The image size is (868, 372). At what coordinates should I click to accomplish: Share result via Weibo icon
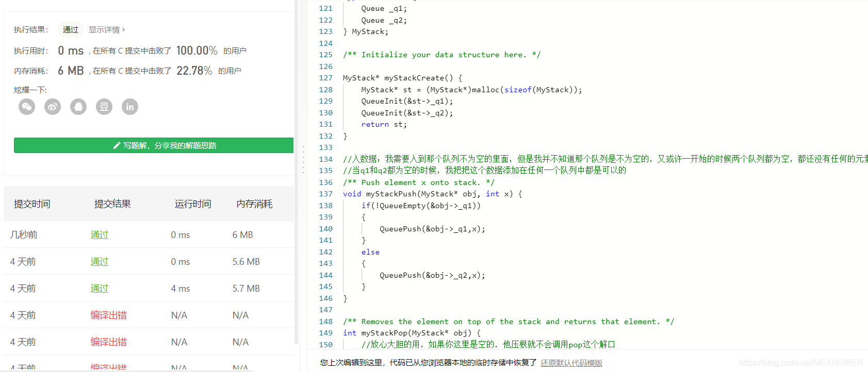tap(53, 107)
